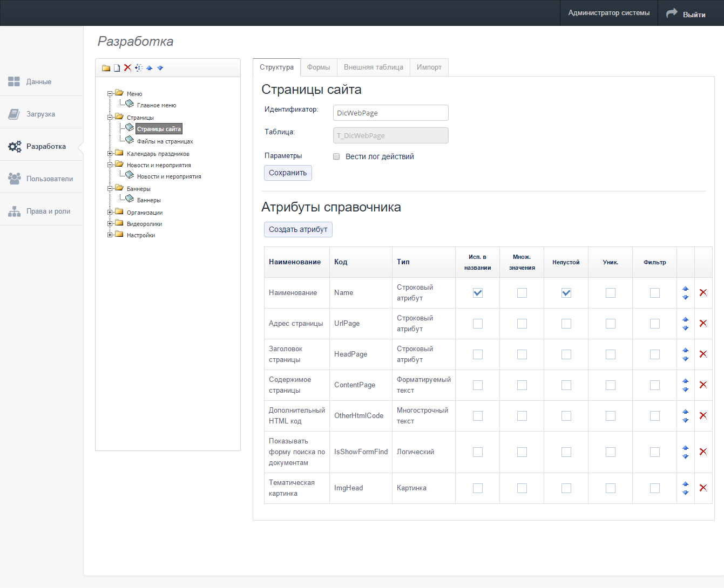Expand the Календарь праздников tree node
724x588 pixels.
(110, 153)
